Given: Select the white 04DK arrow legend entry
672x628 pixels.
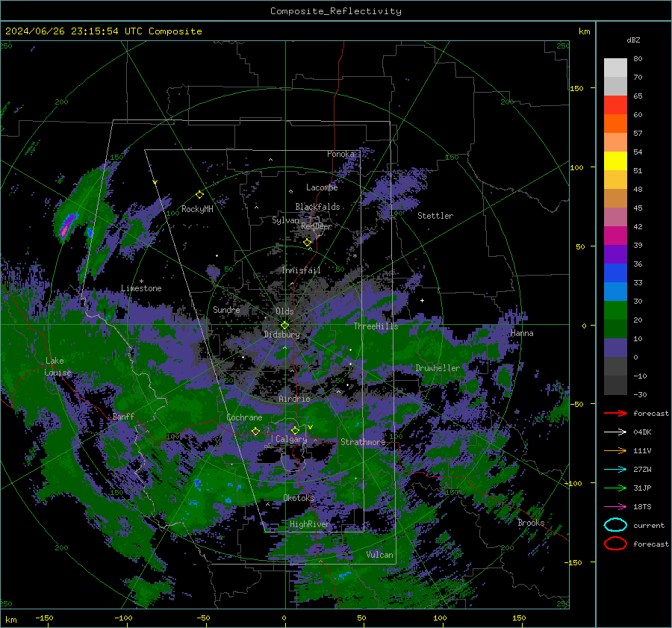Looking at the screenshot, I should click(615, 432).
